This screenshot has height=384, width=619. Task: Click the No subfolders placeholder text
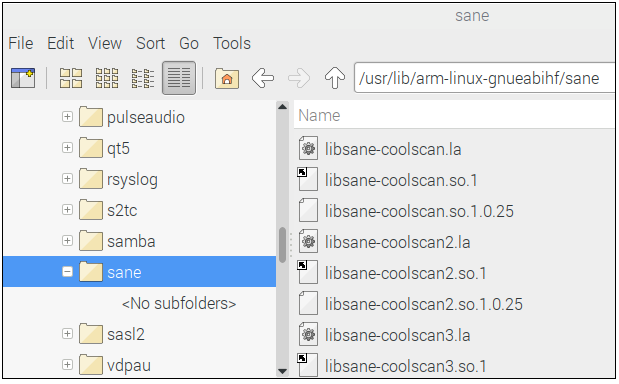[179, 303]
